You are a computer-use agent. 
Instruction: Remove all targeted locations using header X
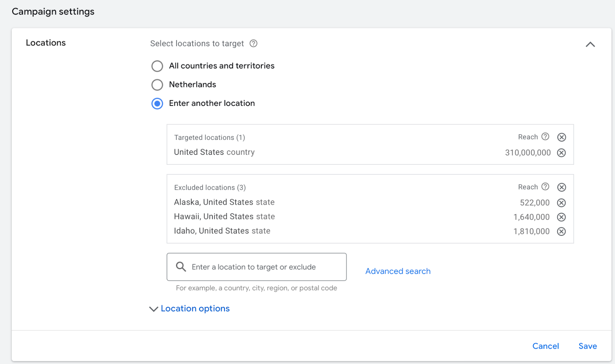click(x=562, y=137)
